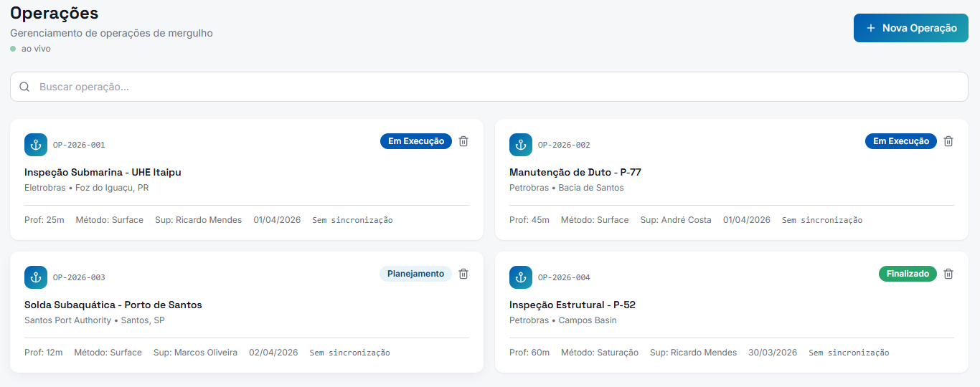The width and height of the screenshot is (980, 387).
Task: Click Sup: André Costa supervisor text
Action: tap(676, 220)
